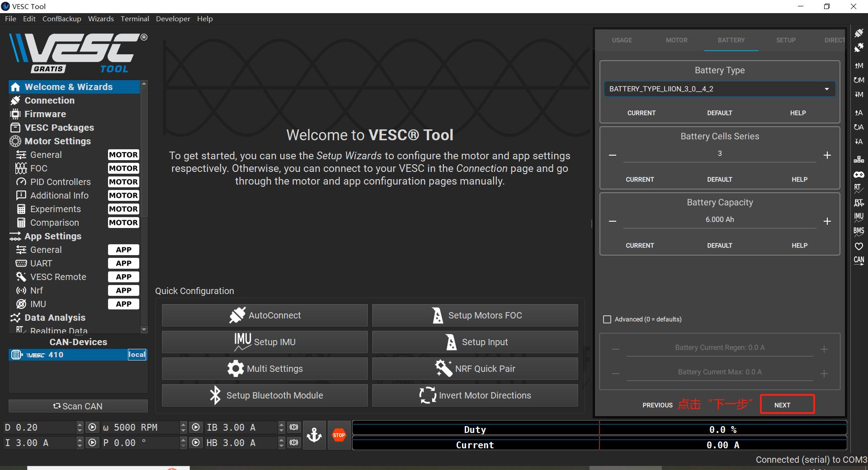Switch to the SETUP wizard tab

click(786, 40)
